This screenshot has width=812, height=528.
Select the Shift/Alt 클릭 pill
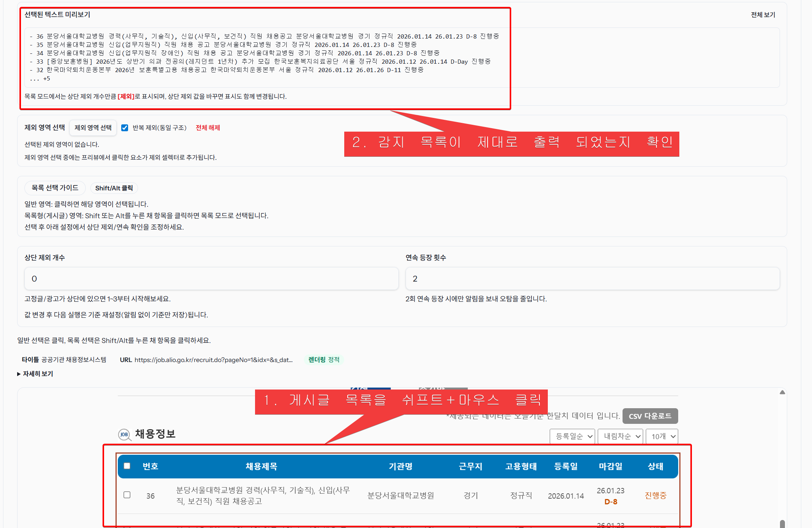pos(114,188)
